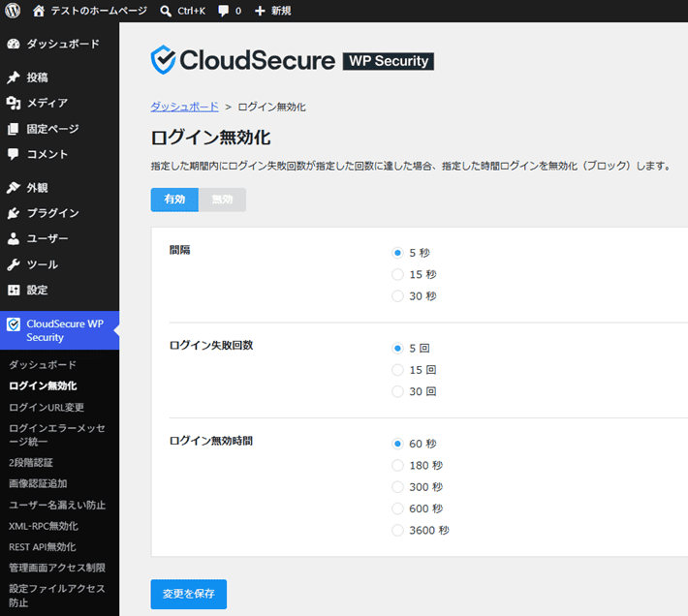Viewport: 688px width, 616px height.
Task: Click the 外観 paintbrush icon
Action: (14, 188)
